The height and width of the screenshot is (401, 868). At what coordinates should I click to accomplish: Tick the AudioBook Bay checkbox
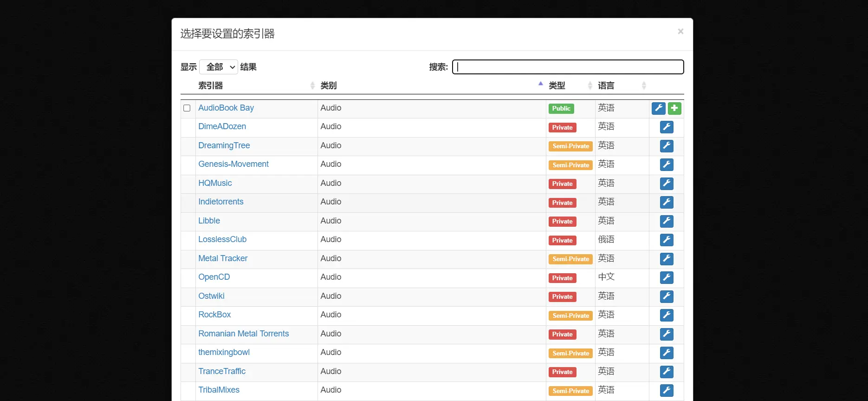[x=187, y=108]
